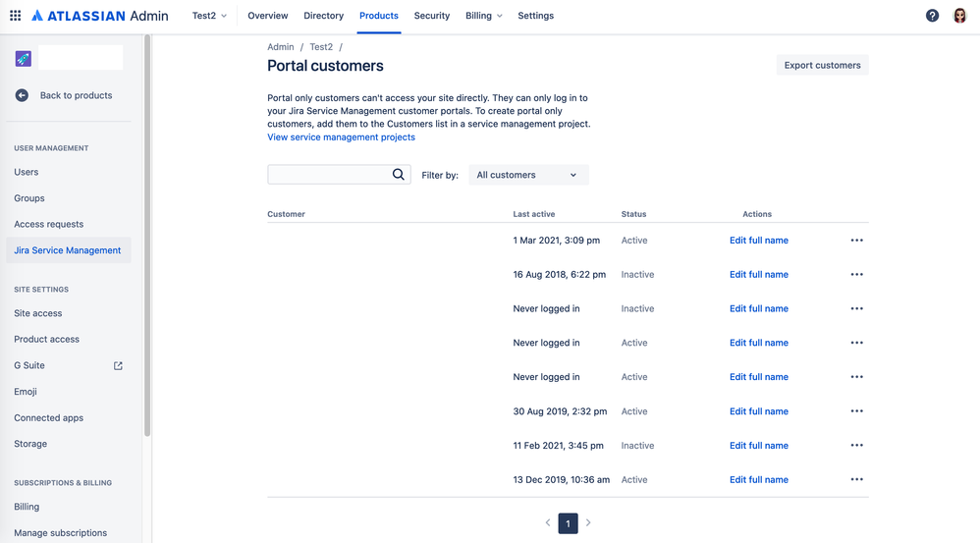Click the Last active column header
The width and height of the screenshot is (980, 543).
coord(534,214)
